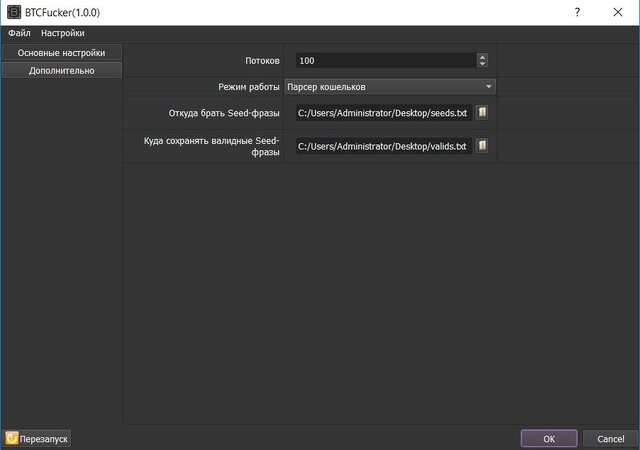Switch to the Основные настройки tab
The width and height of the screenshot is (640, 450).
[x=62, y=53]
